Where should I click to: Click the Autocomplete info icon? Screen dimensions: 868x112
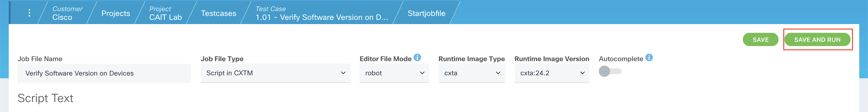click(649, 58)
